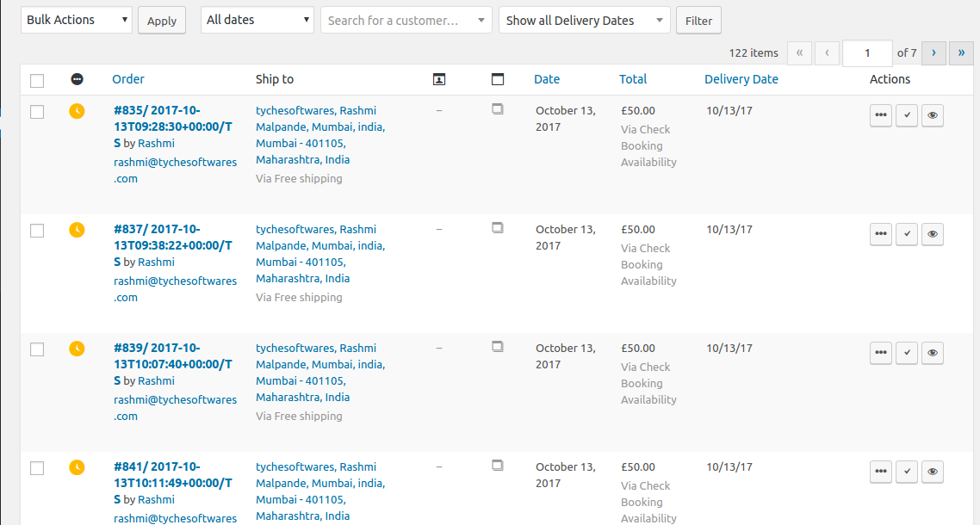The height and width of the screenshot is (525, 980).
Task: Open Show all Delivery Dates dropdown
Action: [585, 20]
